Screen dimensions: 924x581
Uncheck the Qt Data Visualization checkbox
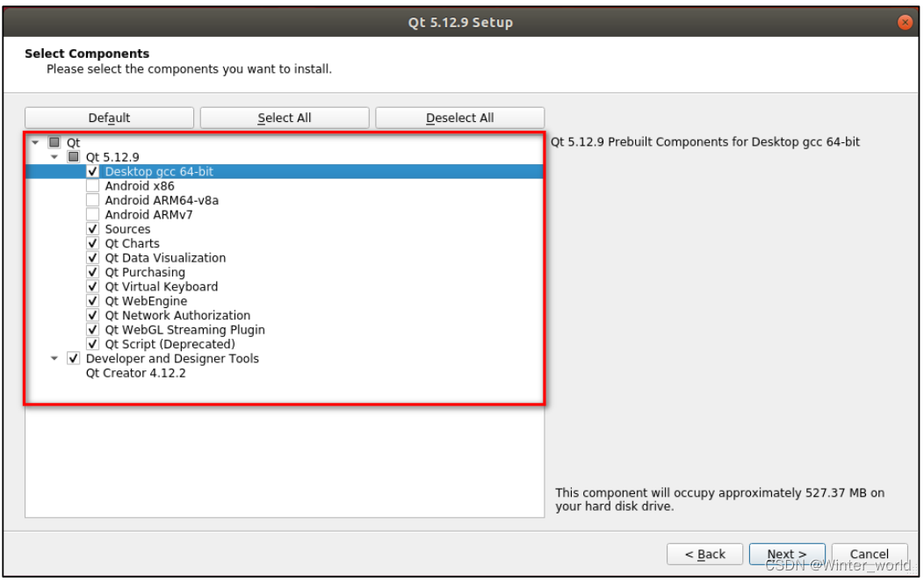(x=92, y=258)
